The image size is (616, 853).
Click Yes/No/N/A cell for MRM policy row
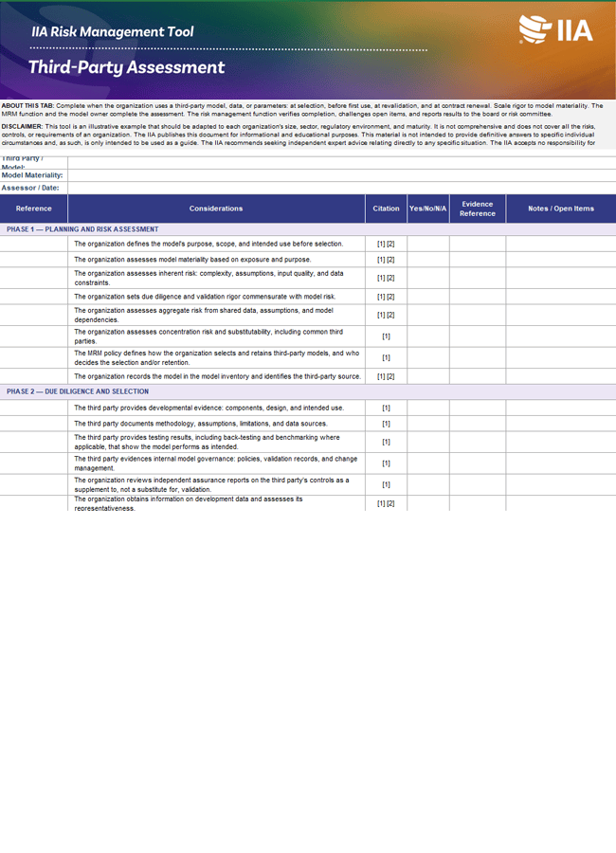tap(428, 357)
